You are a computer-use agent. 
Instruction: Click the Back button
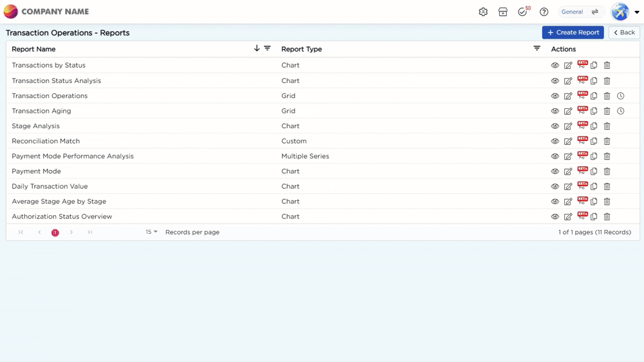624,32
